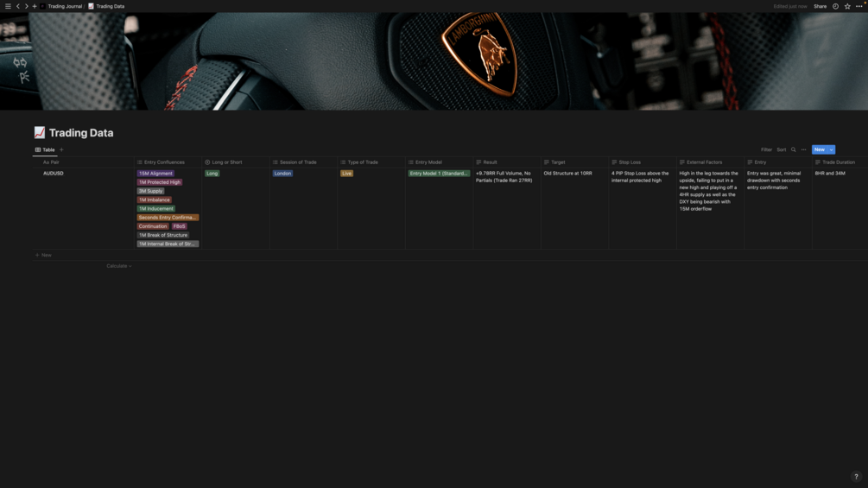Viewport: 868px width, 488px height.
Task: Click the Live trade type tag
Action: point(346,174)
